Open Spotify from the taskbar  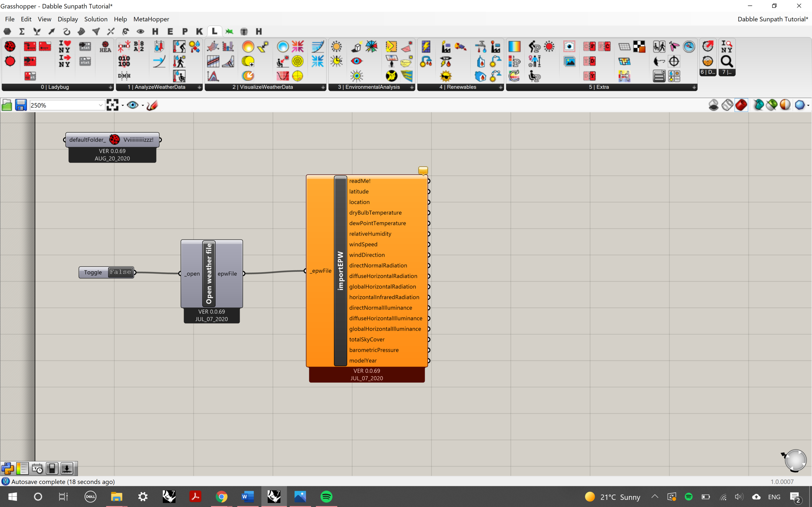click(x=326, y=497)
